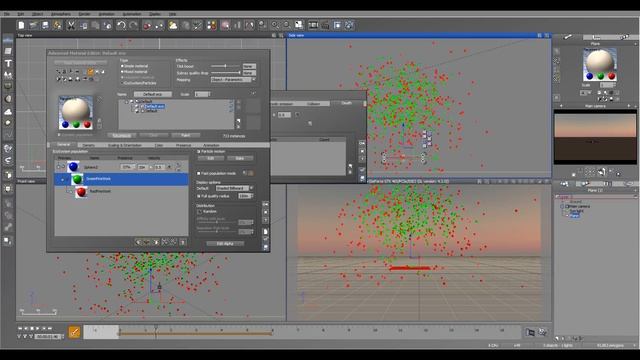Click the Main camera preview thumbnail
Image resolution: width=640 pixels, height=360 pixels.
(595, 137)
